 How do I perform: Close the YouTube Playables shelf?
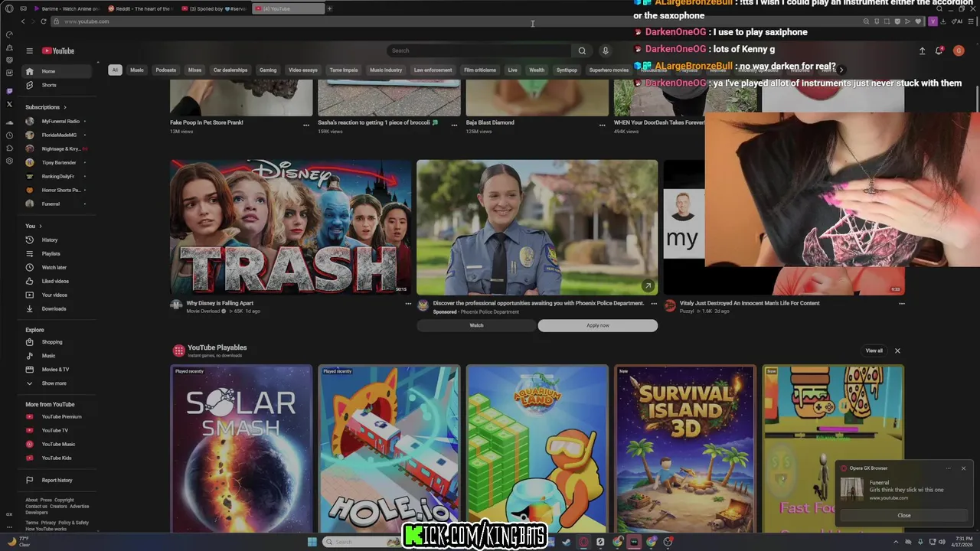point(897,350)
